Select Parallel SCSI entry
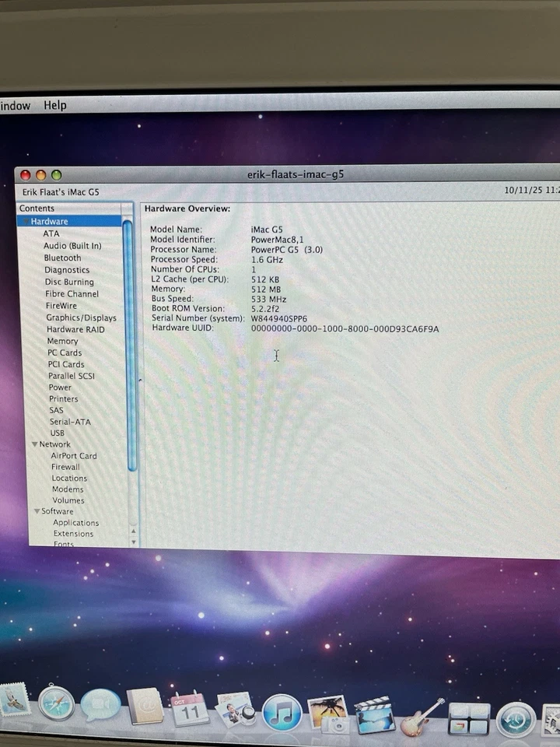This screenshot has width=560, height=747. 72,376
